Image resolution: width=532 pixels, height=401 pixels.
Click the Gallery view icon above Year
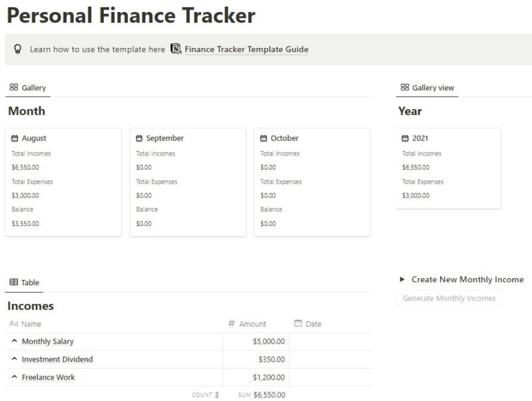coord(404,86)
